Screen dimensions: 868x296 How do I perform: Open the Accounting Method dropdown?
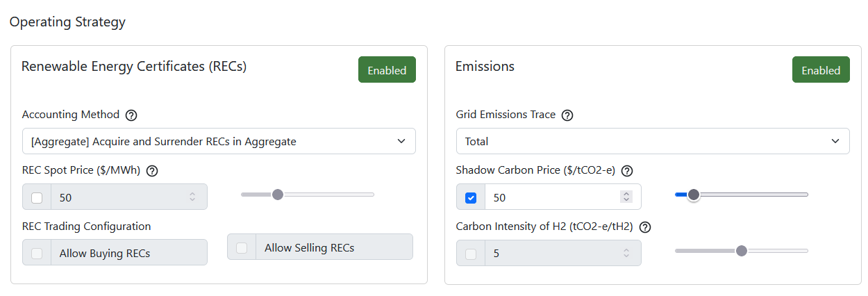219,141
